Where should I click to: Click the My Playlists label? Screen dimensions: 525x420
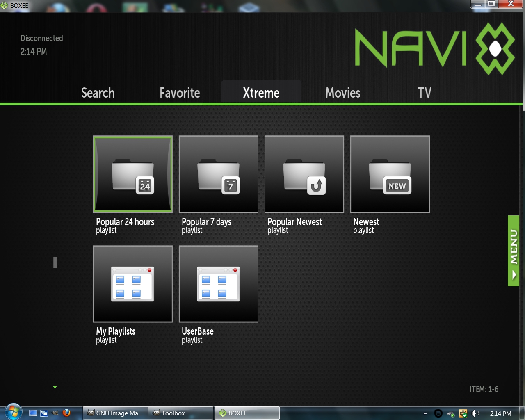pyautogui.click(x=116, y=331)
